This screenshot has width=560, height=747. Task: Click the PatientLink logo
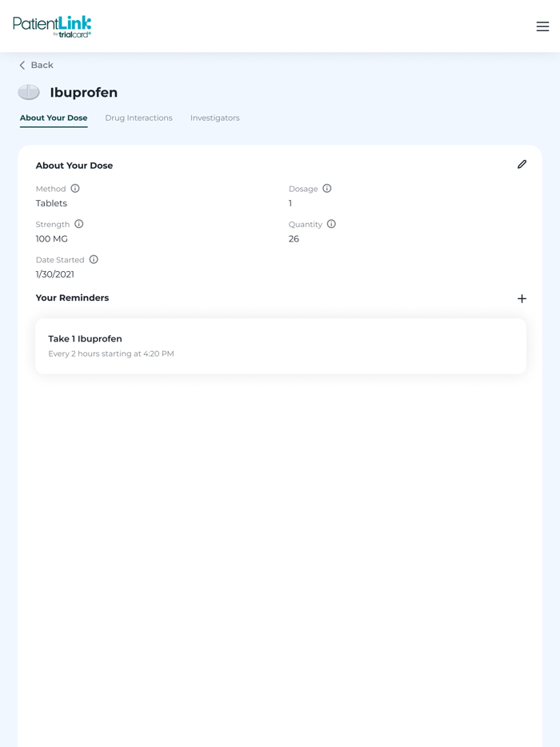tap(51, 26)
